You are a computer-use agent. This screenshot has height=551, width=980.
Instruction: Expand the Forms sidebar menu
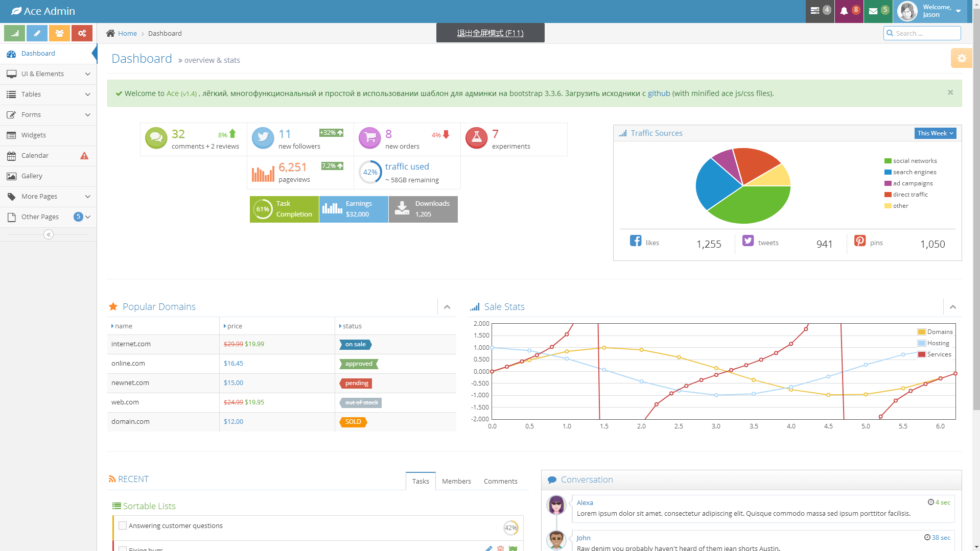[x=48, y=115]
